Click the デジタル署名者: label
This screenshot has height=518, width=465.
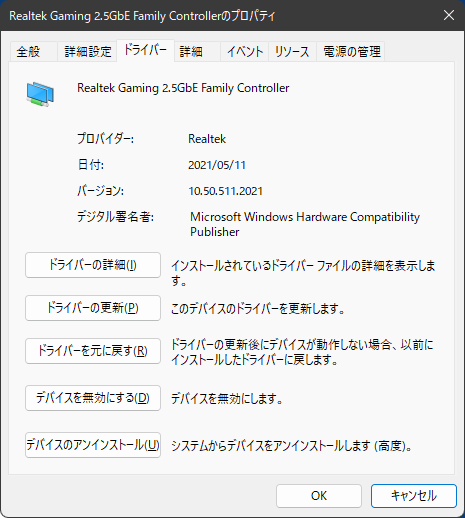115,217
